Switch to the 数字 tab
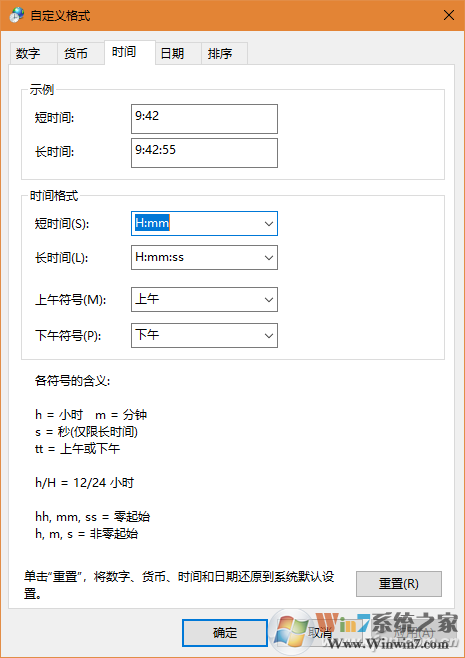 pos(33,53)
